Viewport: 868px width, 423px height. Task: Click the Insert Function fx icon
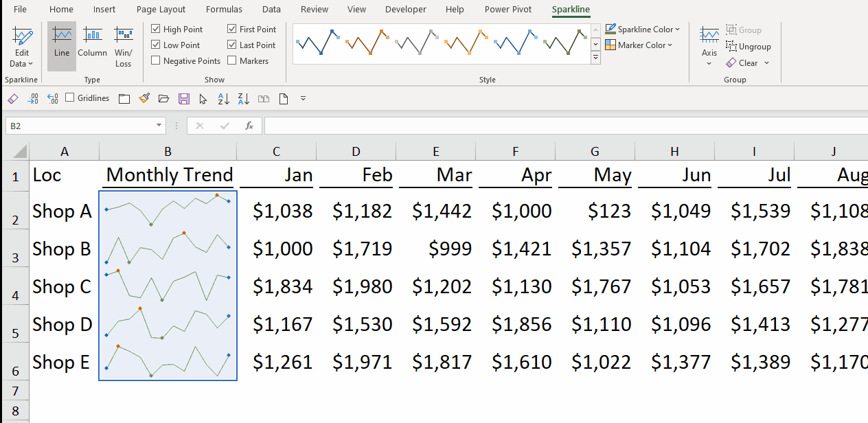click(249, 126)
